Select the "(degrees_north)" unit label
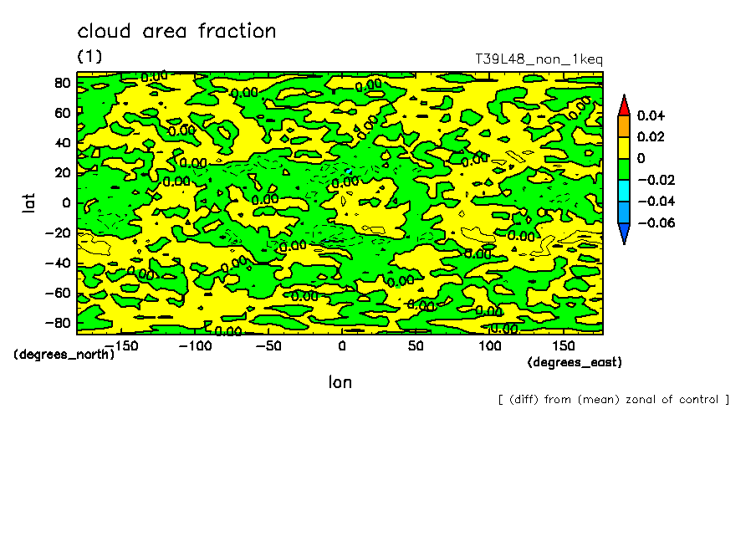The height and width of the screenshot is (547, 756). tap(64, 355)
